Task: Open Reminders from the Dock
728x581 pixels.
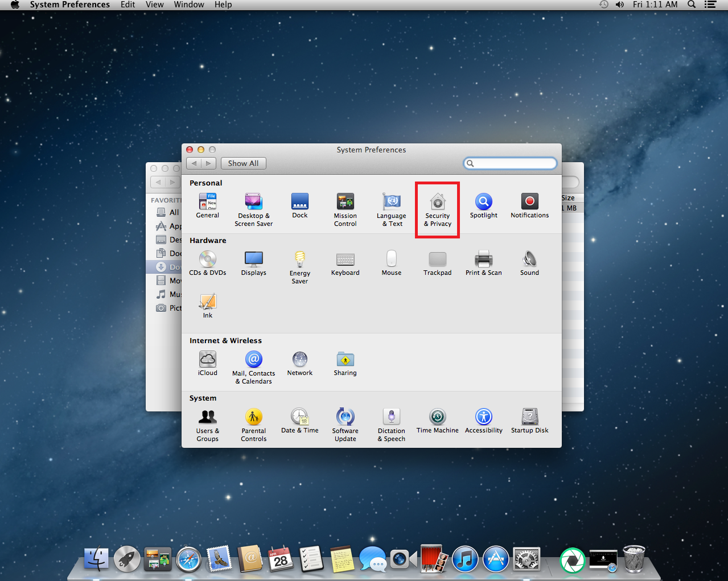Action: 311,559
